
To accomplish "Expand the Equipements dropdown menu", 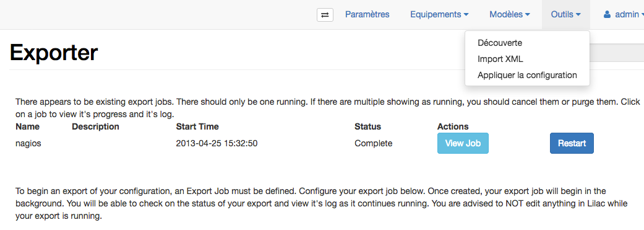I will click(x=439, y=14).
